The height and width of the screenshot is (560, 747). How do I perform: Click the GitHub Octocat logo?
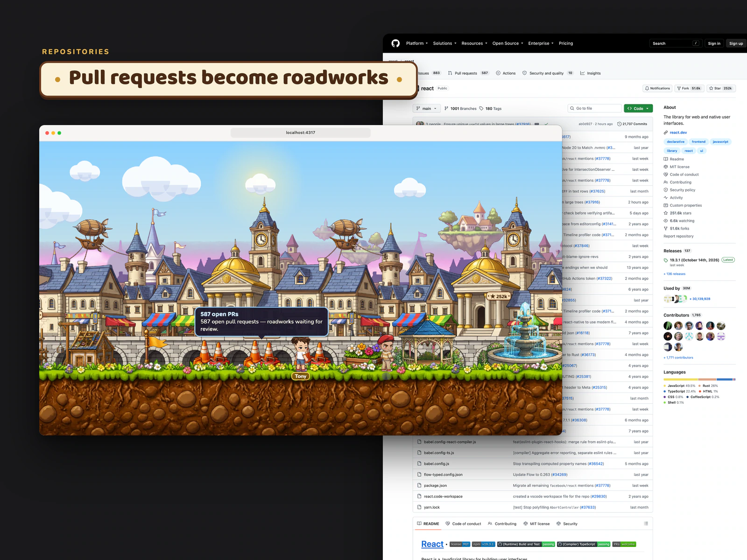pos(395,43)
